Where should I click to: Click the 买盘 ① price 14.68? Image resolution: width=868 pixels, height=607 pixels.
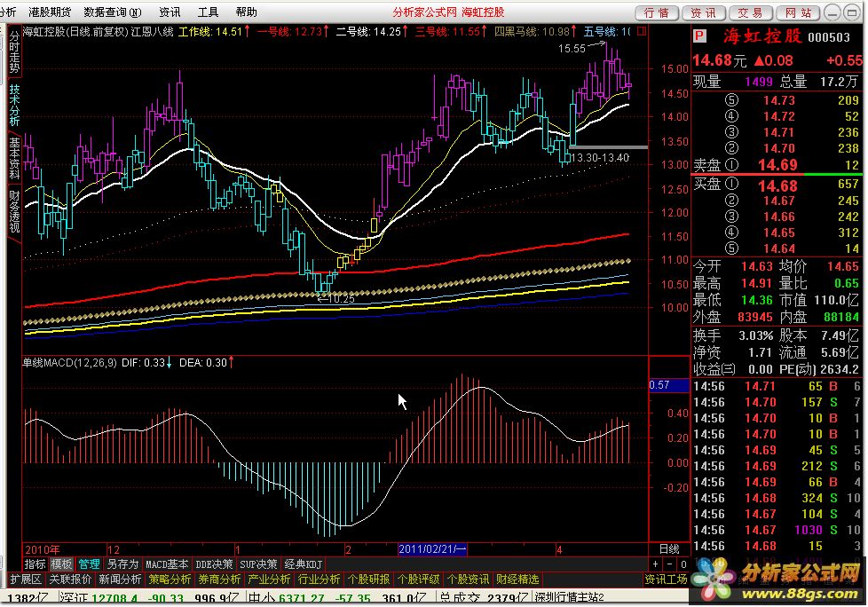(x=777, y=186)
